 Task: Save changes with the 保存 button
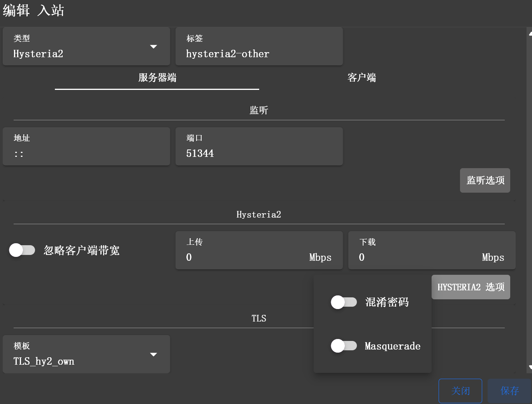509,391
